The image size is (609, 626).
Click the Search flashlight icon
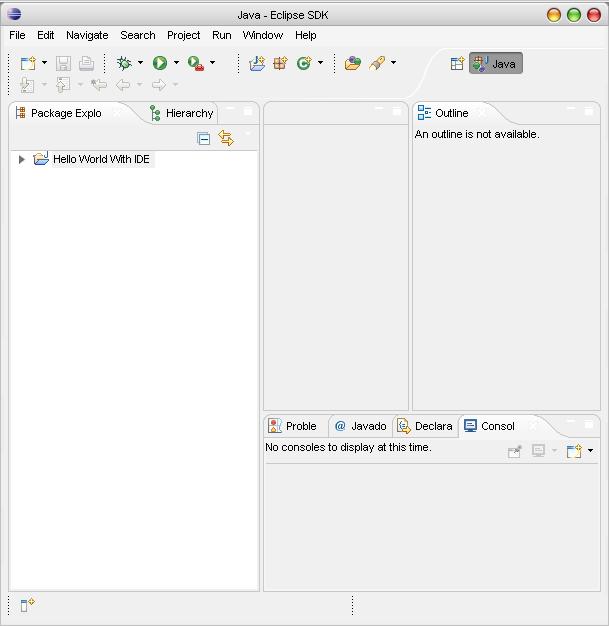click(x=377, y=63)
